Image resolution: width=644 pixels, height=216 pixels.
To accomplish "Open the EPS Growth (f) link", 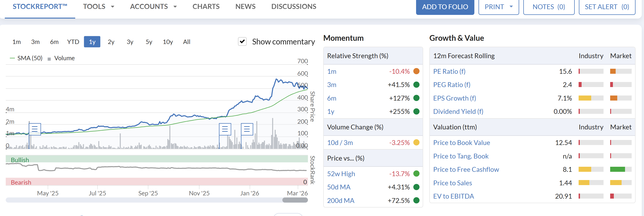I will point(454,98).
